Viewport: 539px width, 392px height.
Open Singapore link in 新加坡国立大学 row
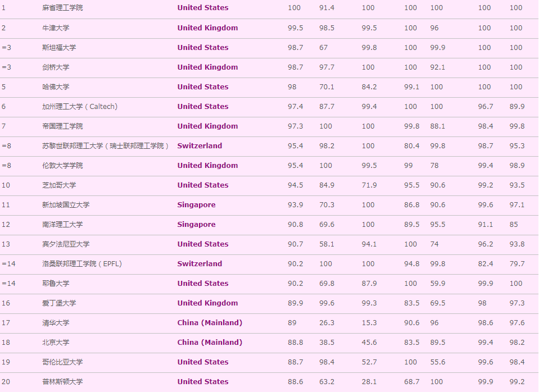point(196,205)
